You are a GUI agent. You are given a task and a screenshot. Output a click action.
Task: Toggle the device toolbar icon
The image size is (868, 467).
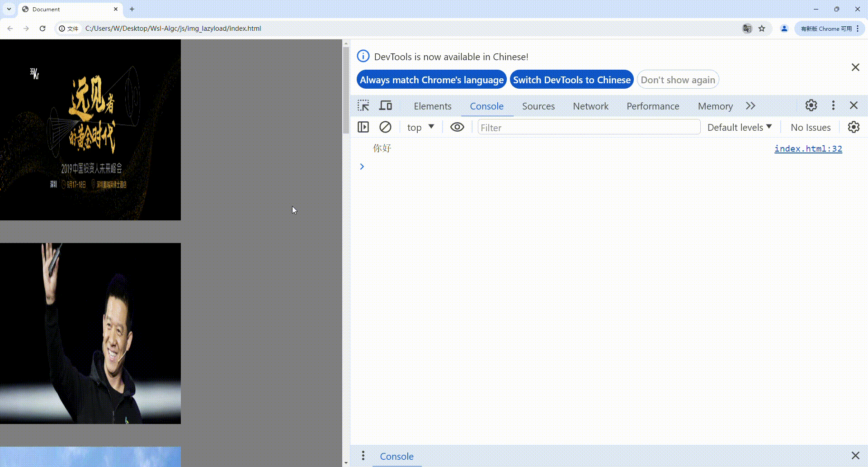[x=386, y=106]
